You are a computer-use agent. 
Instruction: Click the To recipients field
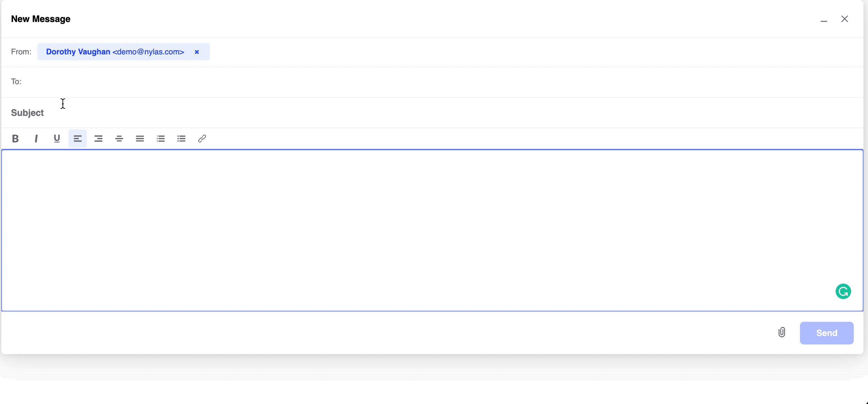(x=438, y=82)
